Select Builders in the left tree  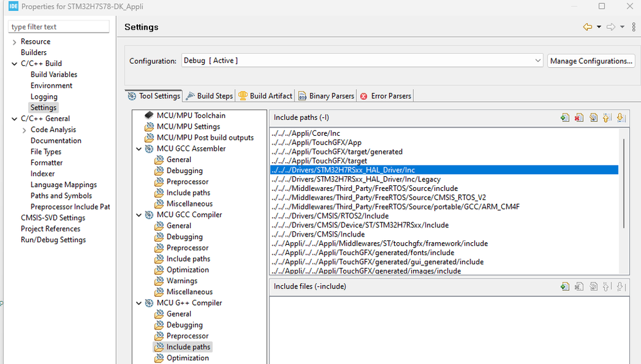coord(33,53)
